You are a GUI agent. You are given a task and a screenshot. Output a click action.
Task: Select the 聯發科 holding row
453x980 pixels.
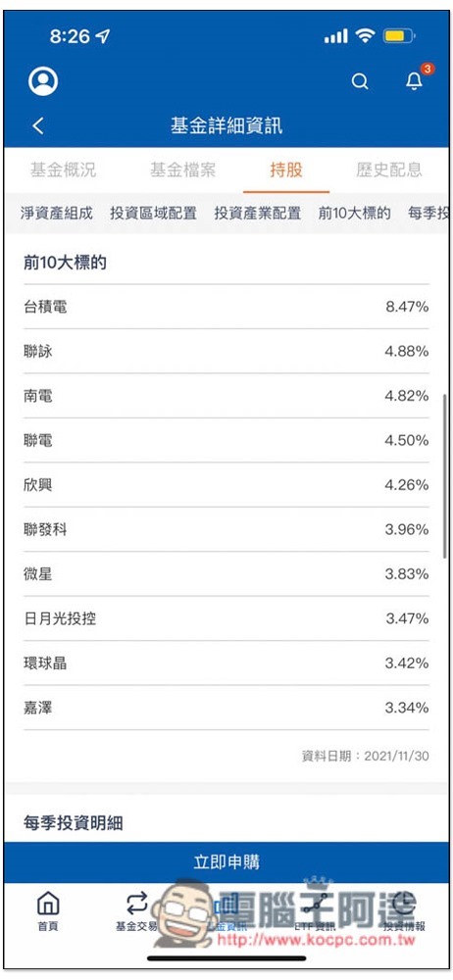226,529
